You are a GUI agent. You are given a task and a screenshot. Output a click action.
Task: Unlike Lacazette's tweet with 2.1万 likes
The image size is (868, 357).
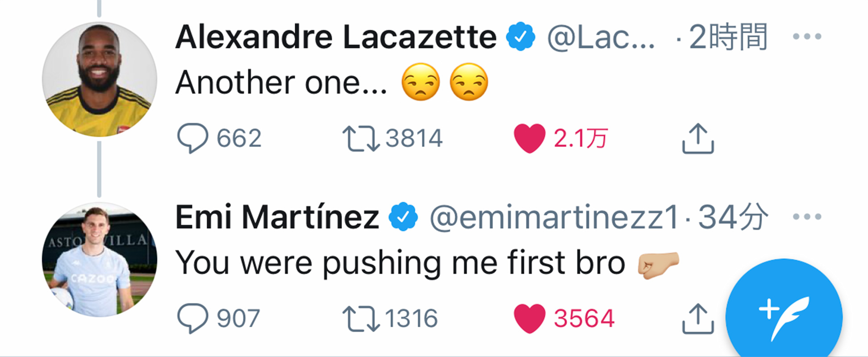tap(530, 138)
